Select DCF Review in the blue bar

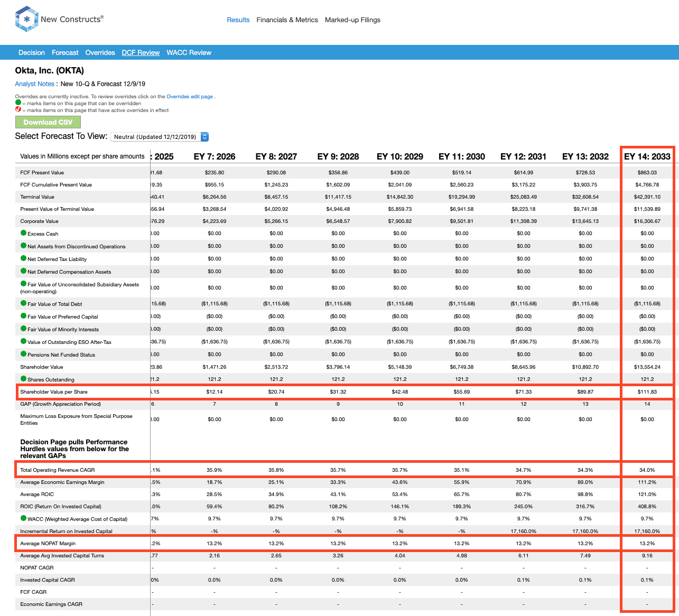(x=141, y=53)
